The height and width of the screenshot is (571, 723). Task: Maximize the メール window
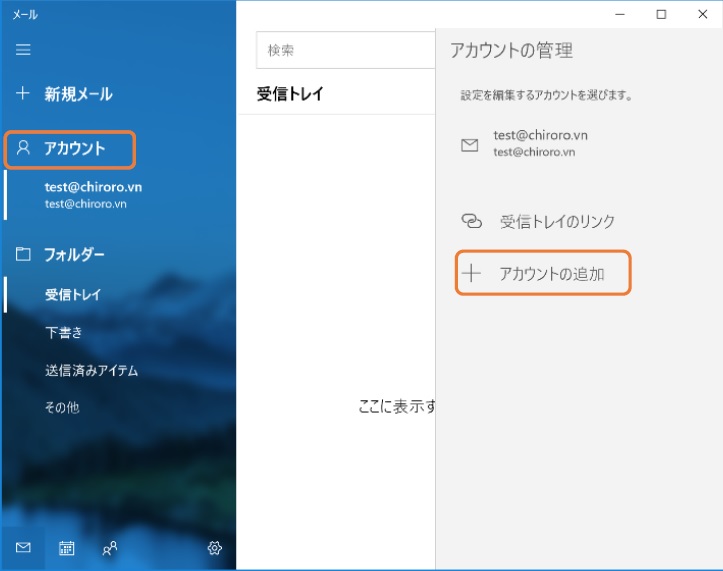[661, 14]
